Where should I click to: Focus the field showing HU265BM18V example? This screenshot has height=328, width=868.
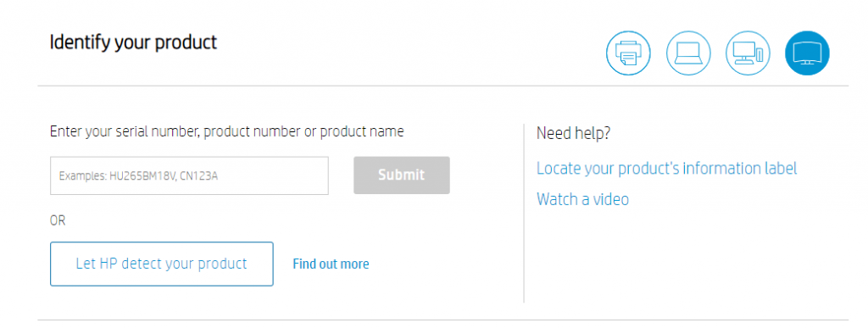tap(189, 175)
